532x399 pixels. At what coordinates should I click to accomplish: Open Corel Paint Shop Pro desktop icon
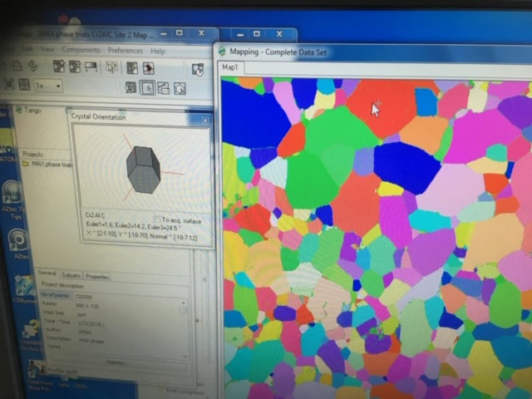click(x=40, y=376)
